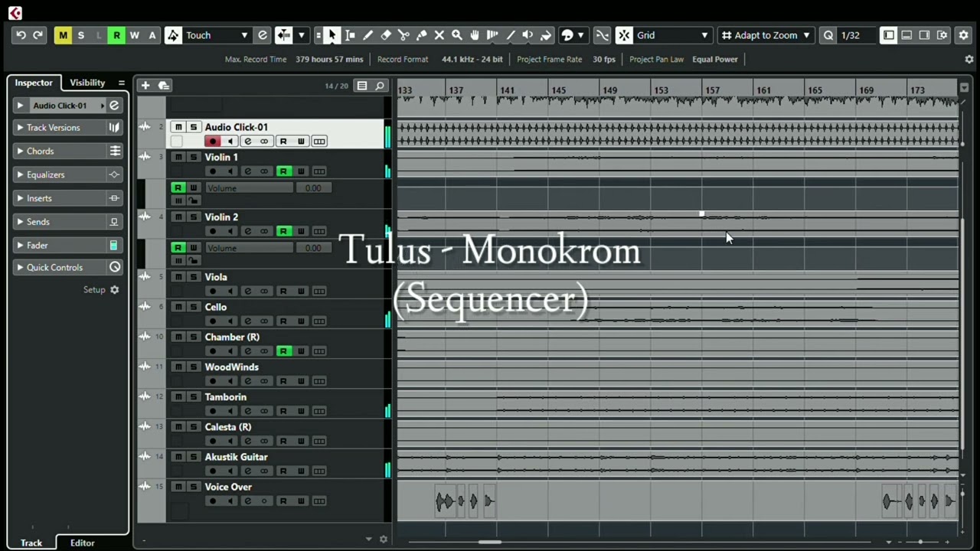Click the horizontal scrollbar thumb

[x=490, y=542]
